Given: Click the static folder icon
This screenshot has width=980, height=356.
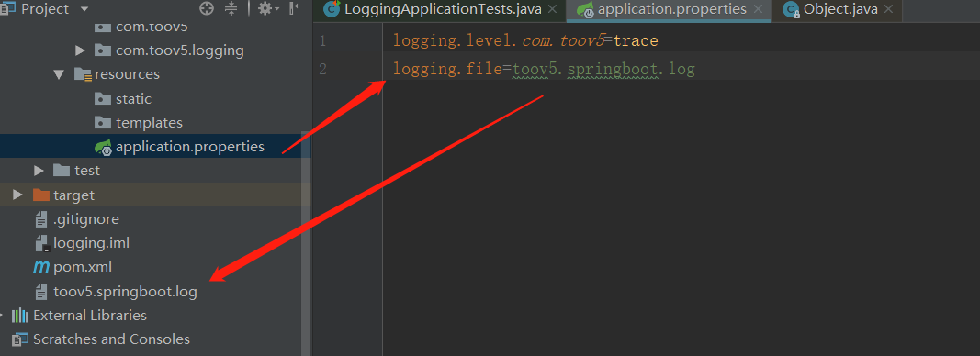Looking at the screenshot, I should coord(103,99).
